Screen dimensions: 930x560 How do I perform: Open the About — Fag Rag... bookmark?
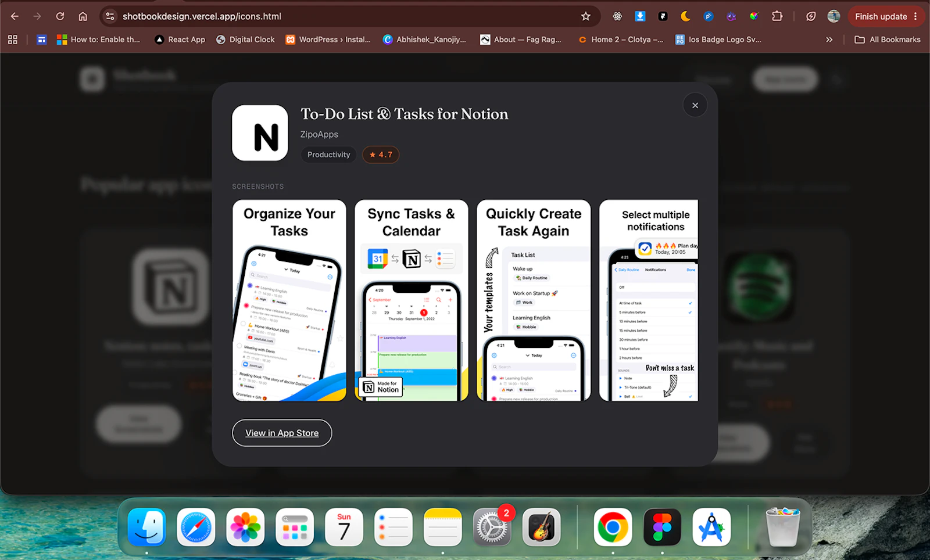pos(521,40)
